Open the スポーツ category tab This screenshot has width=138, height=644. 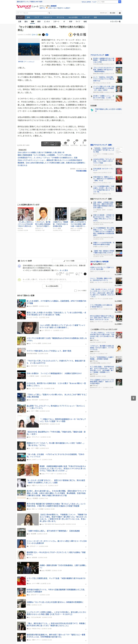coord(56,21)
